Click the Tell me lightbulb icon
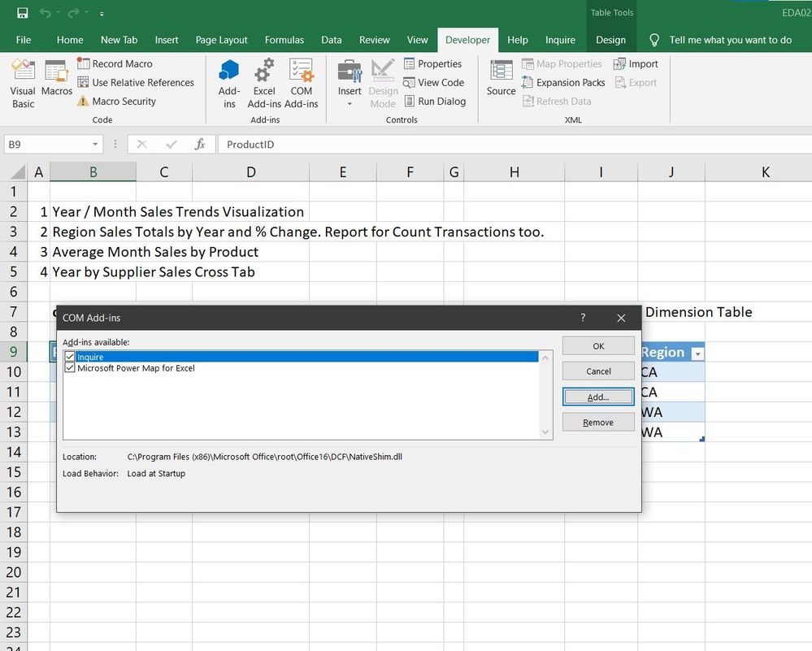 coord(654,40)
